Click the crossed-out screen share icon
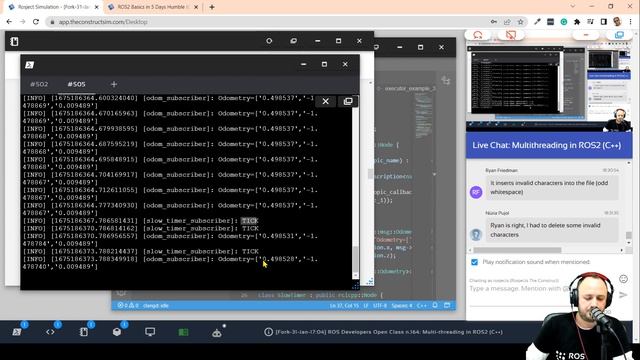Viewport: 640px width, 360px height. pyautogui.click(x=511, y=35)
